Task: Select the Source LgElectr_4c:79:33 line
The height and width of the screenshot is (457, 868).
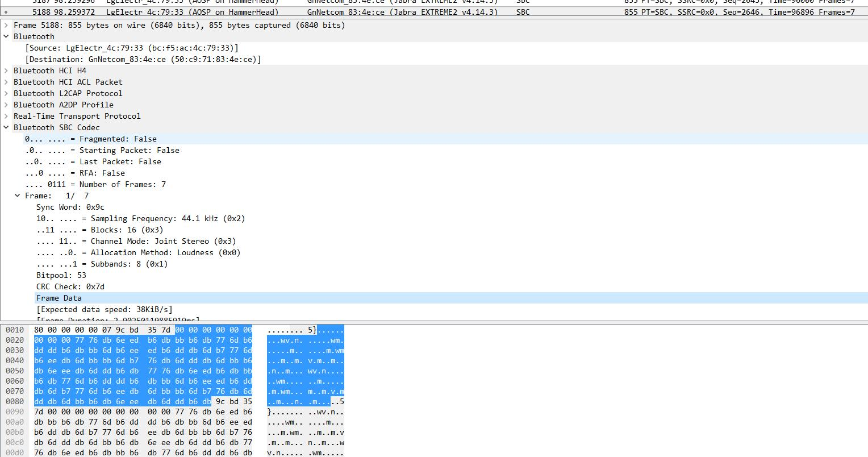Action: [x=132, y=48]
